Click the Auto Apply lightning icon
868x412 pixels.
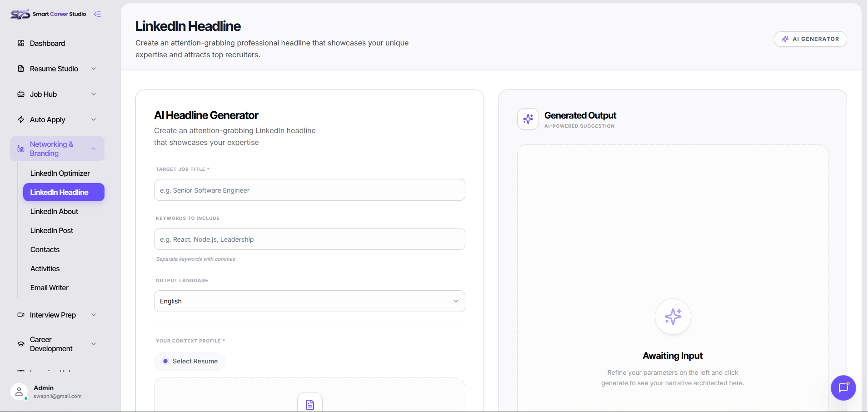coord(21,119)
